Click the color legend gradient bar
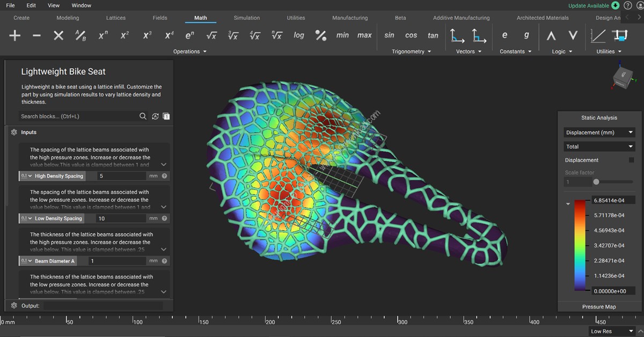Image resolution: width=644 pixels, height=337 pixels. (x=581, y=246)
